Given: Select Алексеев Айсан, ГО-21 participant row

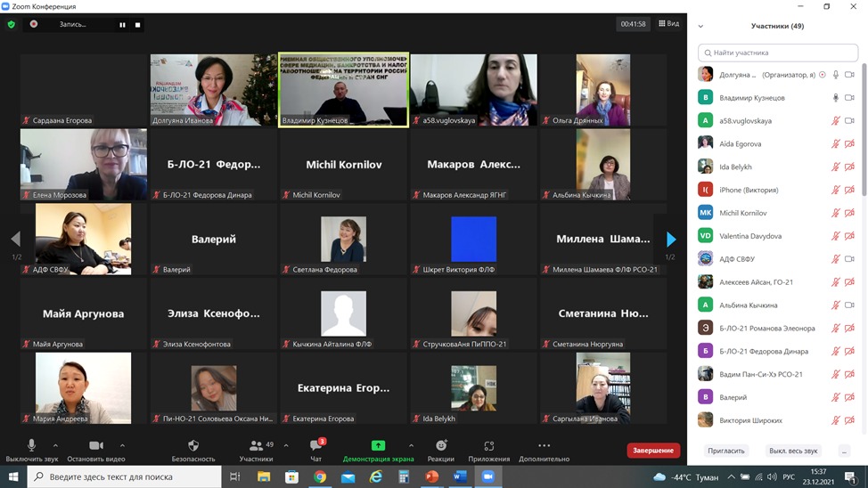Looking at the screenshot, I should click(x=777, y=282).
